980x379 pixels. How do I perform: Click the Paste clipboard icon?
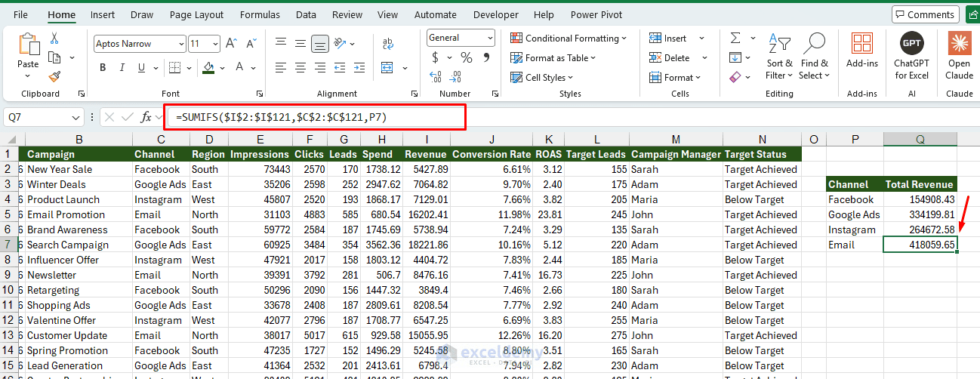click(28, 44)
